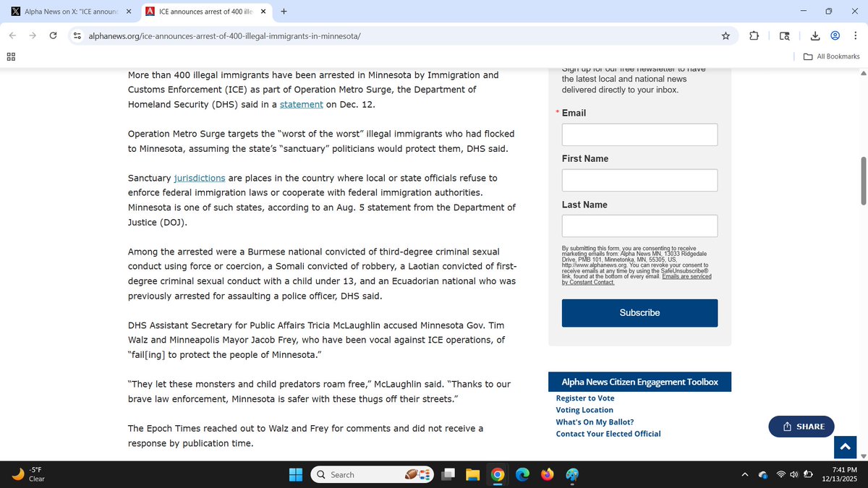The width and height of the screenshot is (868, 488).
Task: Open the Wi-Fi network tray icon
Action: coord(781,475)
